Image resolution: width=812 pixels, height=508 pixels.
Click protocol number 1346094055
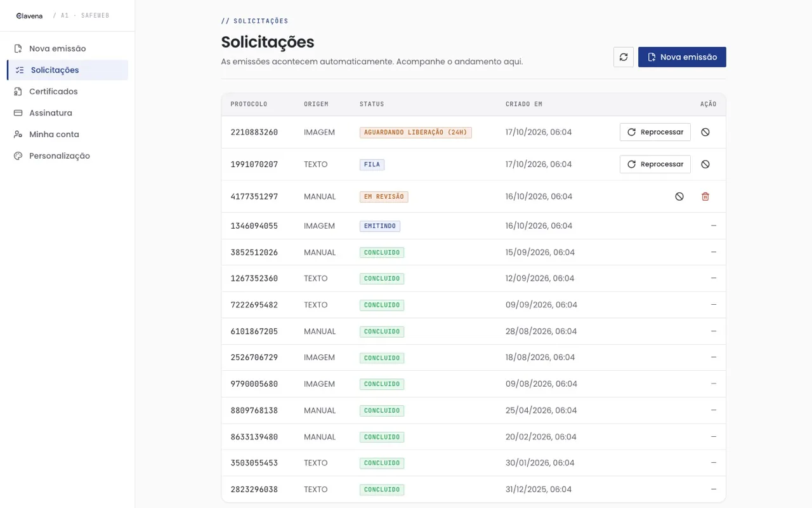click(254, 226)
